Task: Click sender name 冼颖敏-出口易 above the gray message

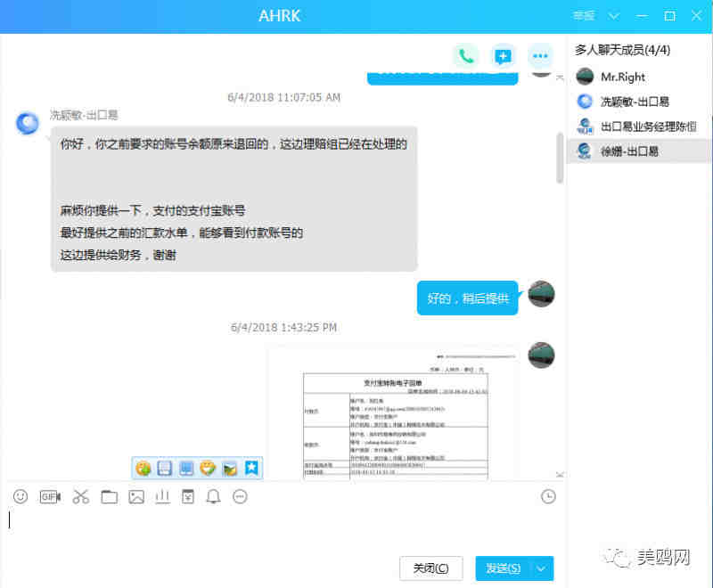Action: point(84,115)
